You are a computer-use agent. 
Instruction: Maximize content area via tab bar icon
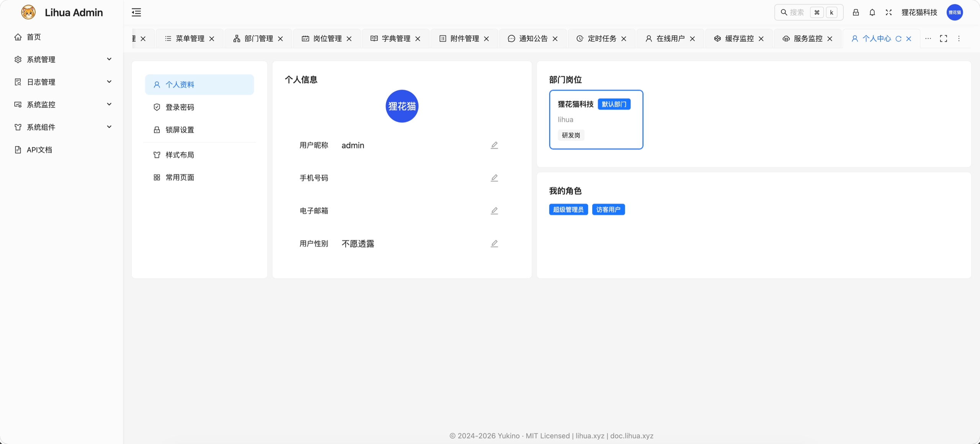pos(943,39)
